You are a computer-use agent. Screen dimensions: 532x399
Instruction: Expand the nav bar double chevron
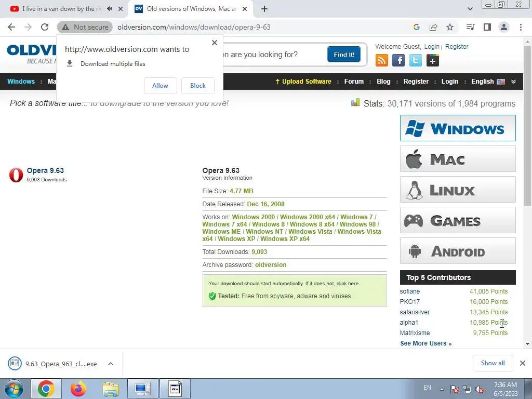[x=513, y=82]
